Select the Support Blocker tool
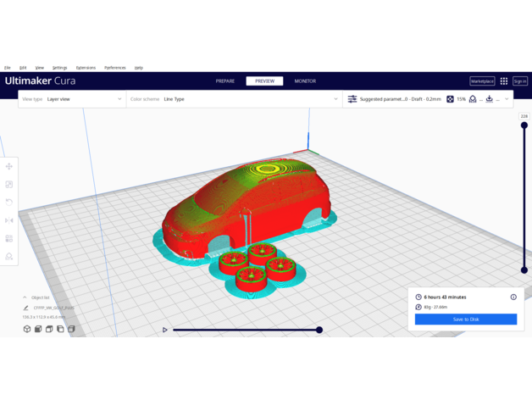The image size is (532, 400). coord(9,256)
